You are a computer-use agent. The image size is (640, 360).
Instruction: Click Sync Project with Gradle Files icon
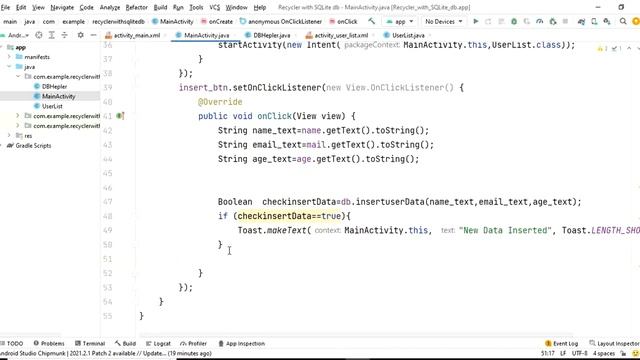coord(581,21)
